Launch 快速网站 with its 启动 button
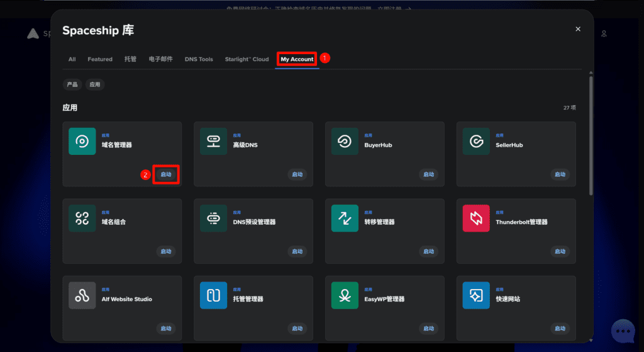Image resolution: width=644 pixels, height=352 pixels. pyautogui.click(x=560, y=328)
